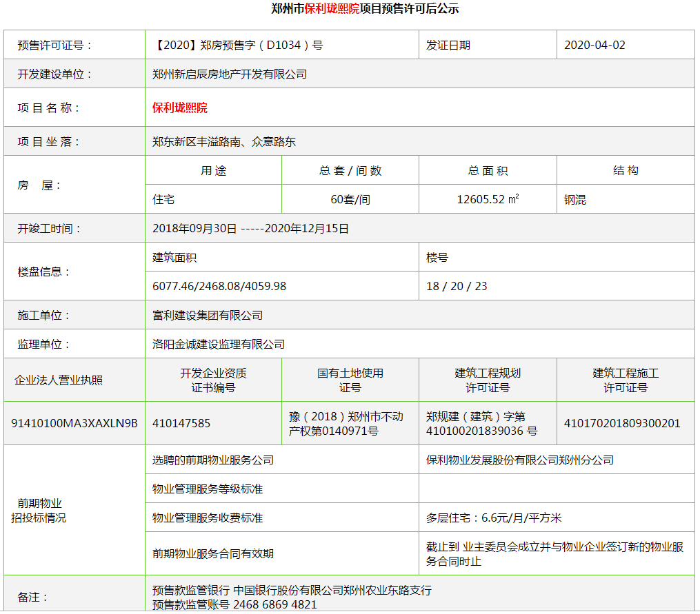Click the 总面积 column header

click(x=488, y=170)
